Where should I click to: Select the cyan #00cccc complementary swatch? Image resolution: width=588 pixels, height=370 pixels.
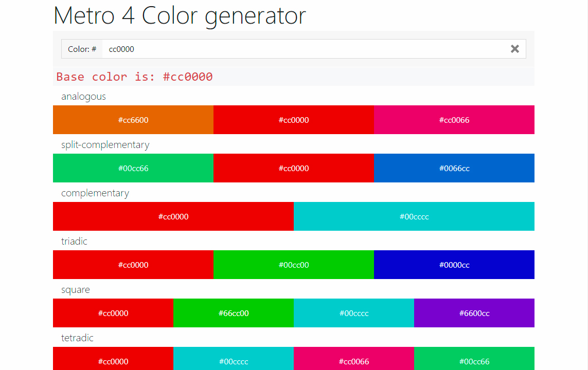(x=414, y=216)
